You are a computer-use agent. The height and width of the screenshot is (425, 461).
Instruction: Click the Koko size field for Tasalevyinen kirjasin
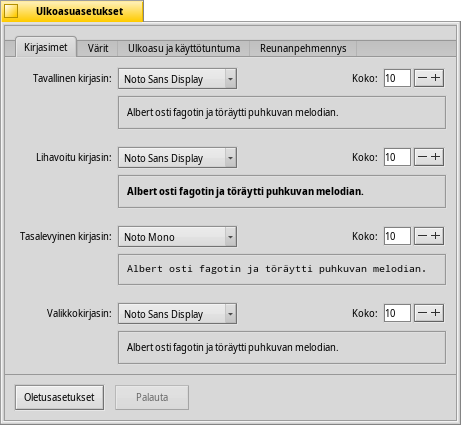coord(397,236)
